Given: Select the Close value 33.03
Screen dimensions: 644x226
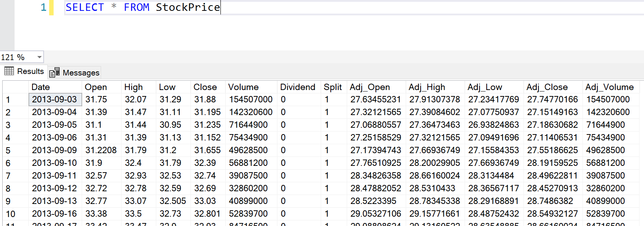Looking at the screenshot, I should [x=205, y=201].
